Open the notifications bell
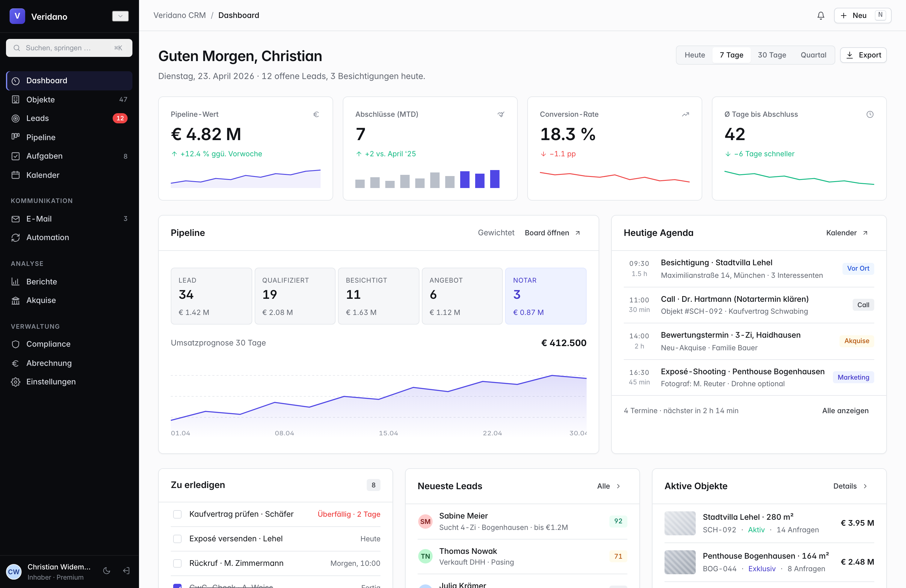This screenshot has height=588, width=906. pos(821,16)
